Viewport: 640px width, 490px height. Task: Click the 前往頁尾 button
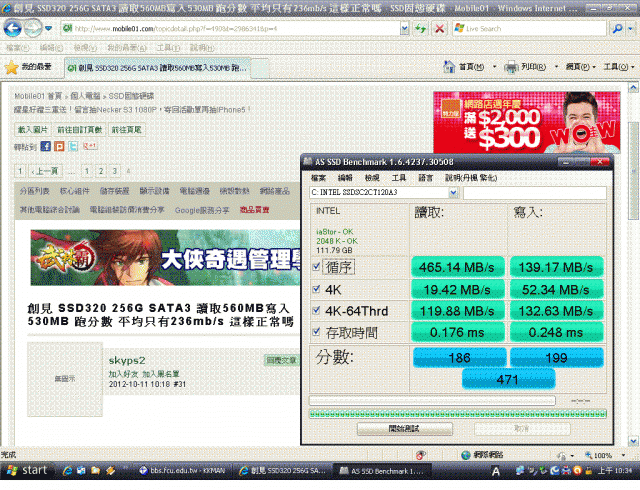(x=127, y=130)
